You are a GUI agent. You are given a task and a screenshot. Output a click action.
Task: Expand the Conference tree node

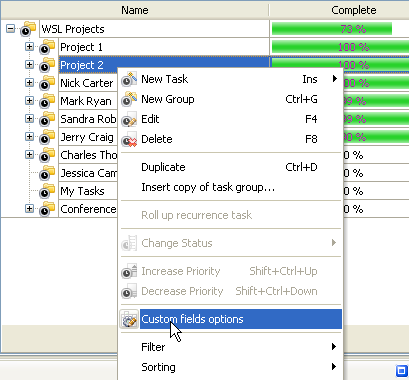click(29, 209)
